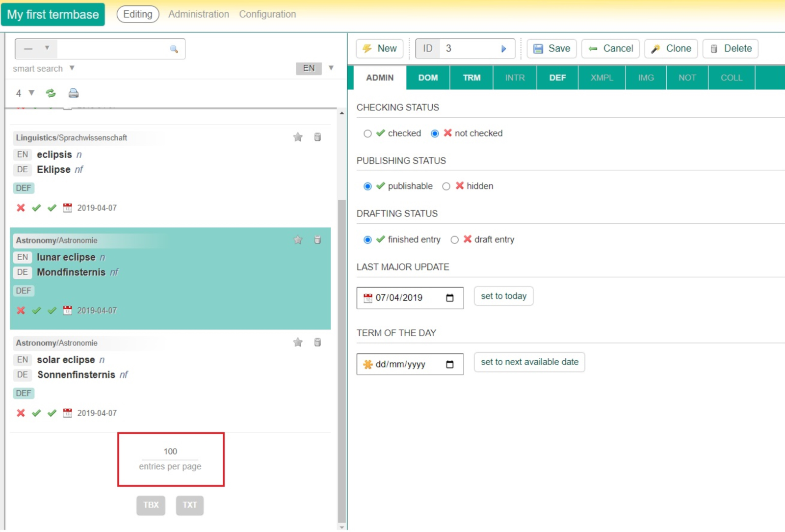785x532 pixels.
Task: Open calendar picker for term of the day
Action: 449,364
